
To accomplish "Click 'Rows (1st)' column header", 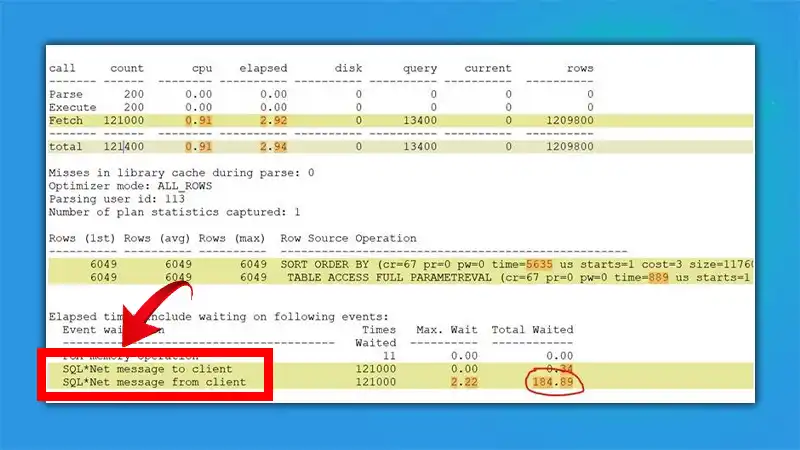I will (82, 238).
